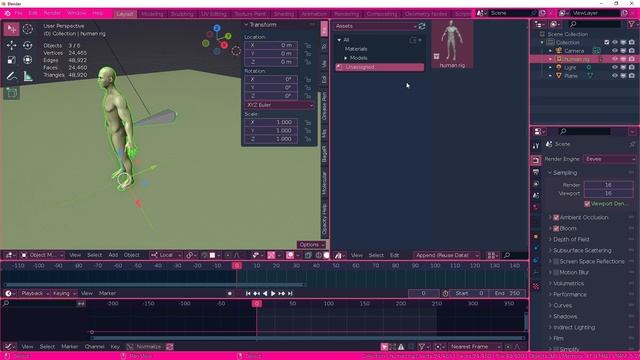Select the Cursor tool

(x=27, y=29)
